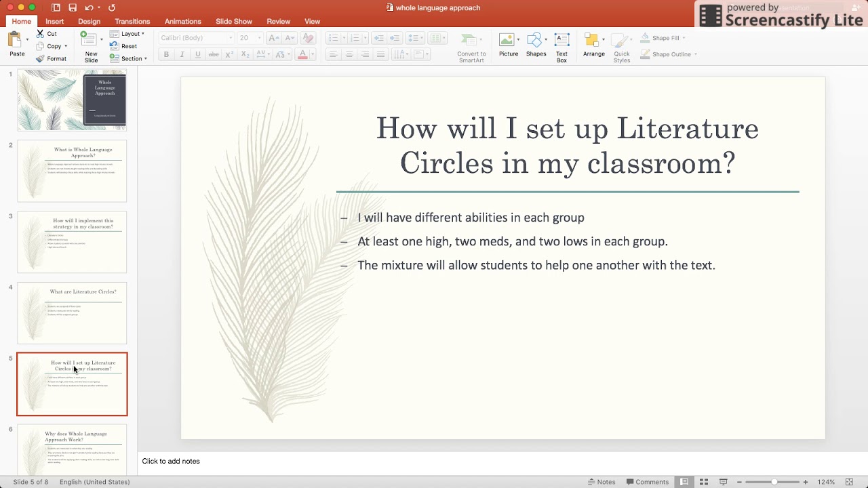
Task: Toggle the numbered list button
Action: pyautogui.click(x=356, y=38)
